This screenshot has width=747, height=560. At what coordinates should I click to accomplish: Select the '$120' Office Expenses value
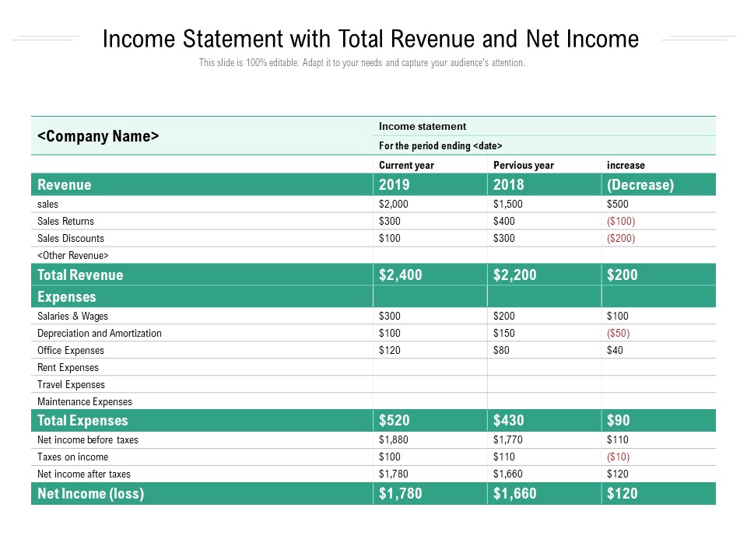pos(389,350)
